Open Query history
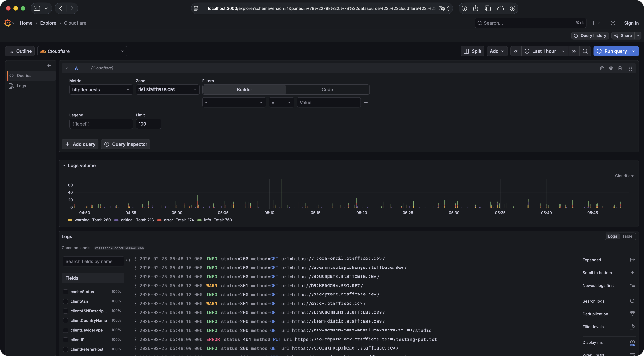Screen dimensions: 644x356 pyautogui.click(x=590, y=36)
